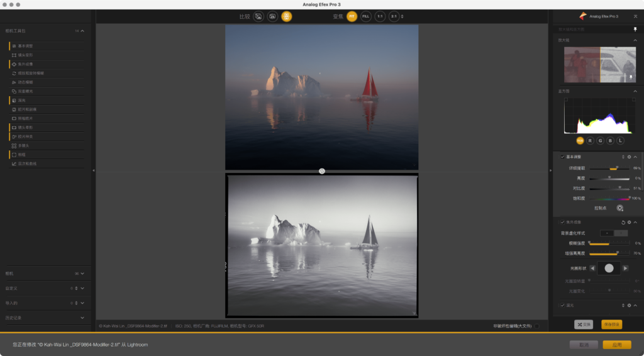The height and width of the screenshot is (356, 644).
Task: Expand the 历史记录 section
Action: tap(82, 318)
